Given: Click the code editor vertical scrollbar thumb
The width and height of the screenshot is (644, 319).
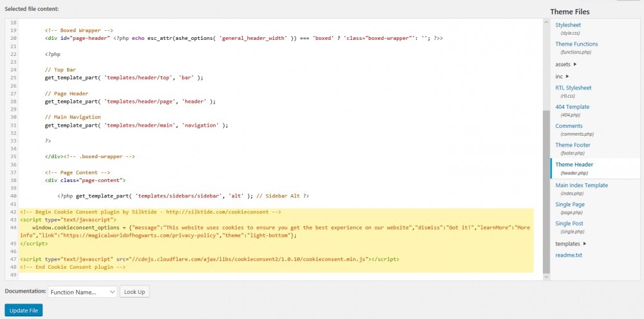Looking at the screenshot, I should coord(546,192).
